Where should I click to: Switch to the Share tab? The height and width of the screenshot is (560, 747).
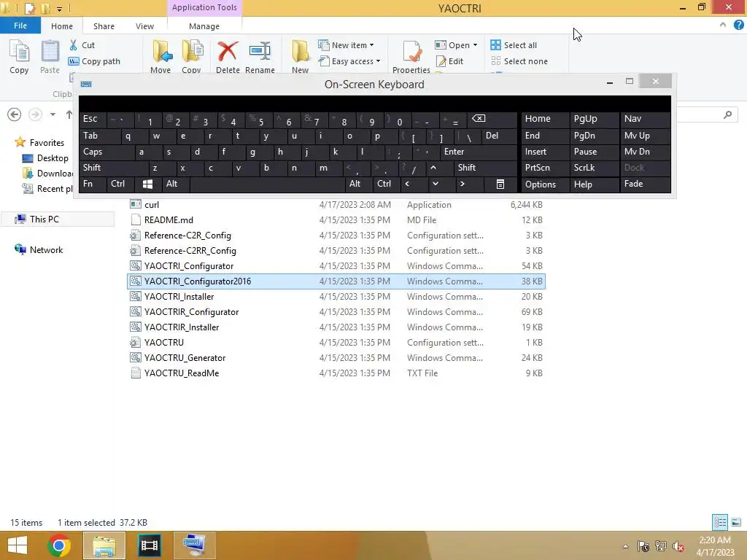[104, 26]
